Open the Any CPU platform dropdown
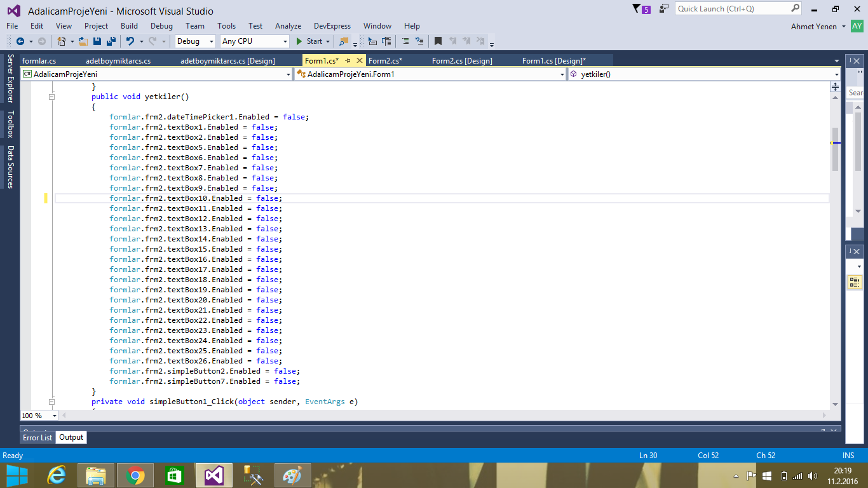This screenshot has width=868, height=488. [286, 41]
